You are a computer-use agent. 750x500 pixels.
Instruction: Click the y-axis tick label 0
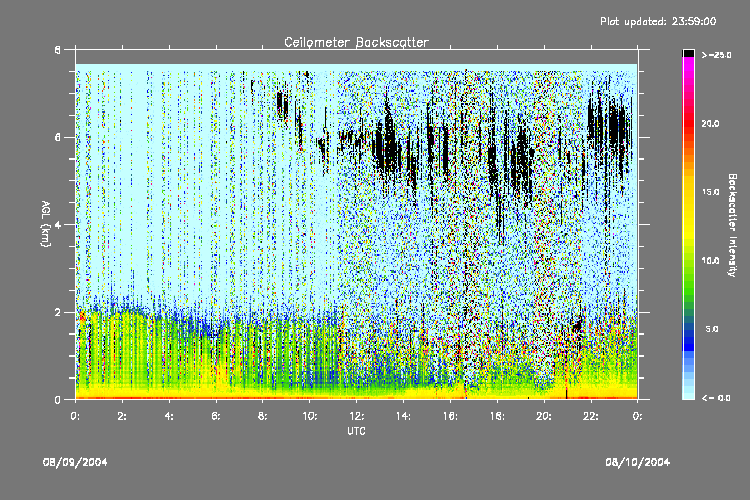point(58,400)
